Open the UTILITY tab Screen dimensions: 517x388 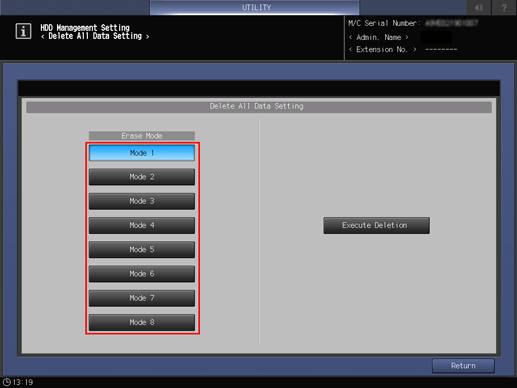[255, 7]
